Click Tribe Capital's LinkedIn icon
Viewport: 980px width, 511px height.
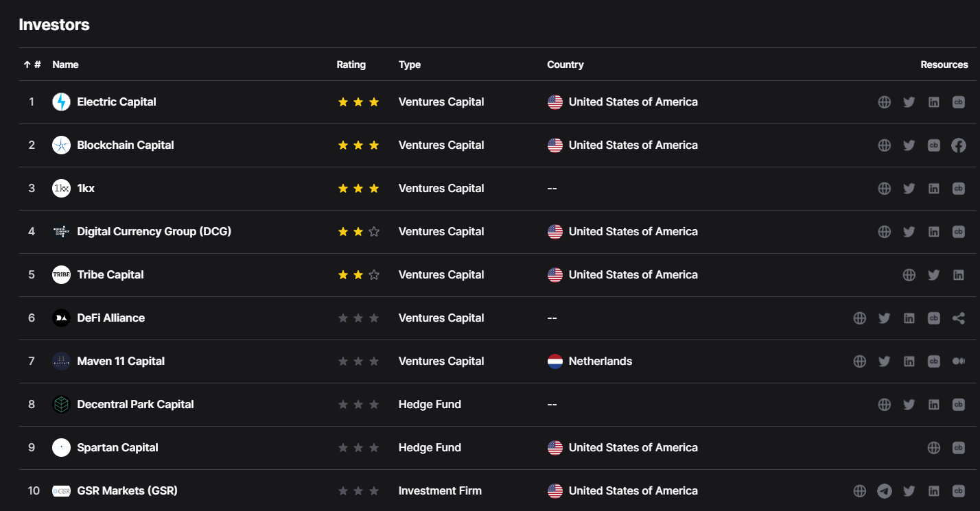coord(959,275)
